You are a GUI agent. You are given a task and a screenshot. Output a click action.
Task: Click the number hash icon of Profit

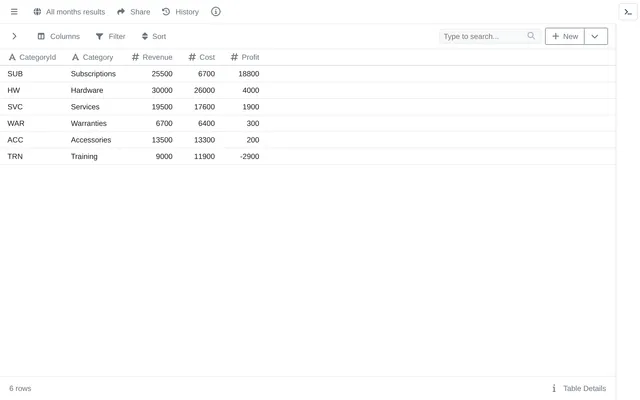coord(234,57)
